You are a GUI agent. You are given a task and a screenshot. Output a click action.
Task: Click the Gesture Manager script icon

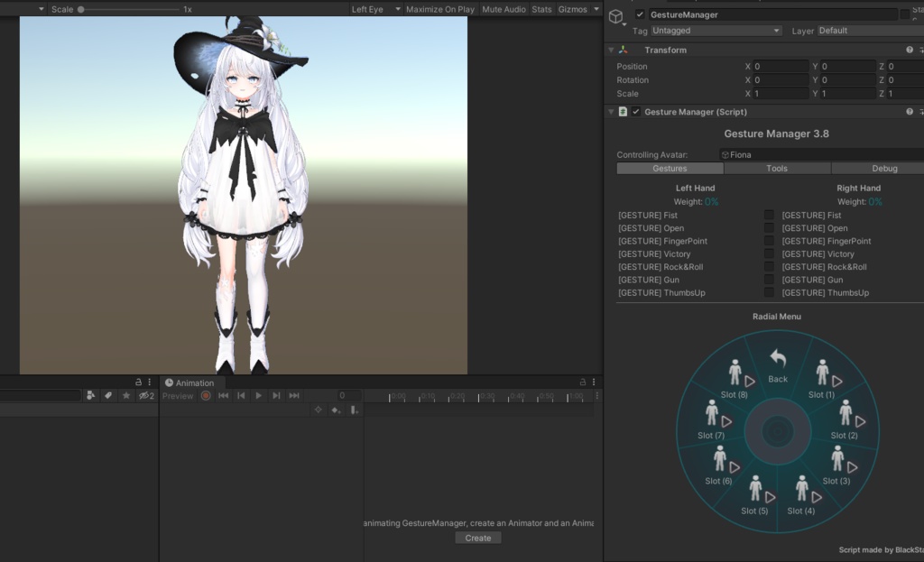[x=624, y=112]
